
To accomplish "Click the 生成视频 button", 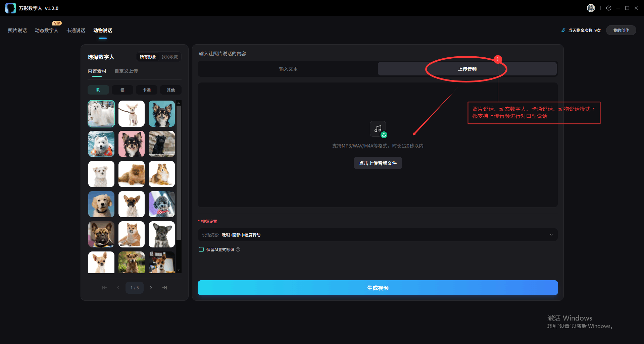I will coord(378,288).
